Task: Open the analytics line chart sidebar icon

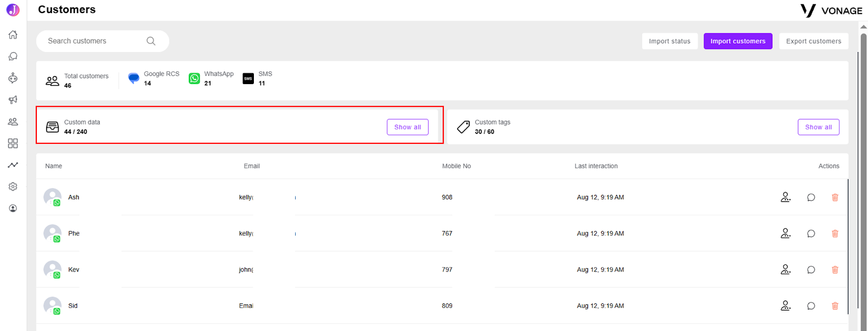Action: (x=13, y=165)
